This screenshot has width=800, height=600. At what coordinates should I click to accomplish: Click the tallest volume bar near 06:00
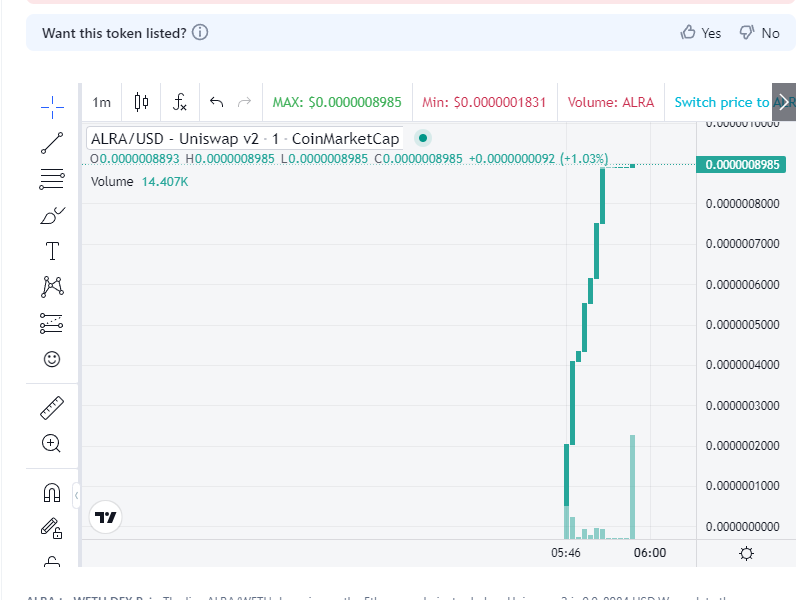(x=633, y=487)
